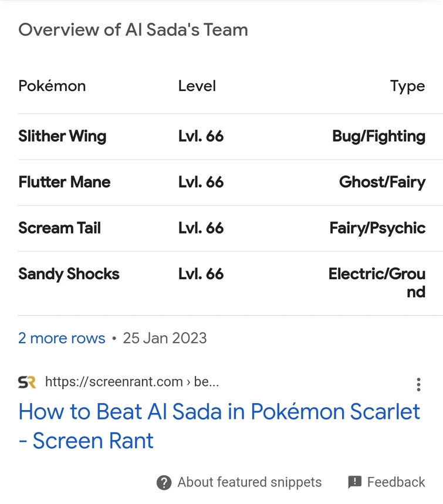Click the Screen Rant favicon logo
This screenshot has width=443, height=504.
27,383
